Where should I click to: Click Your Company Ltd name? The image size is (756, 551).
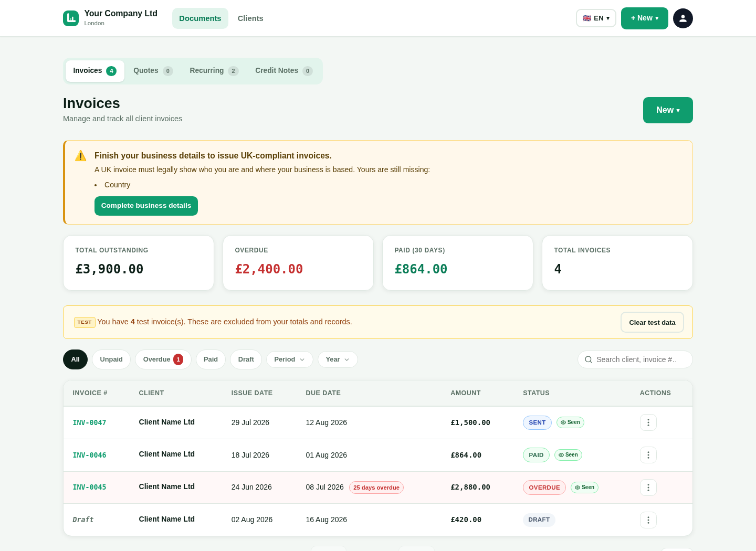(x=121, y=14)
